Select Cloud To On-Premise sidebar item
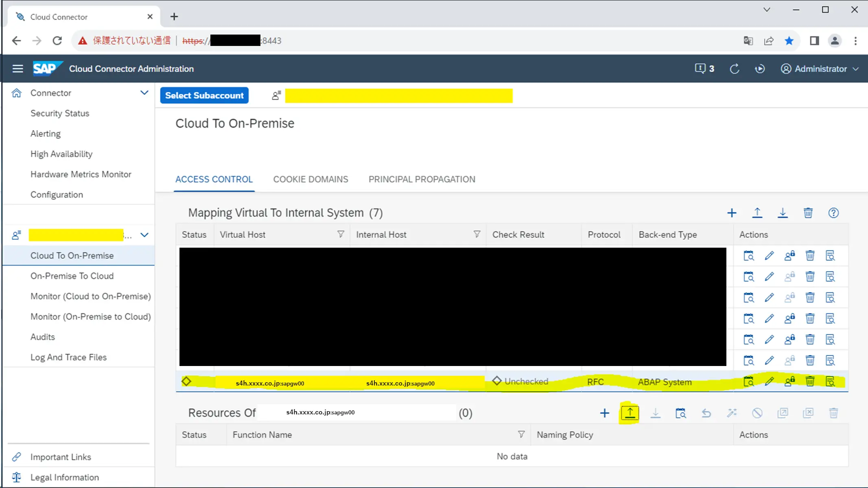Viewport: 868px width, 488px height. pyautogui.click(x=79, y=256)
